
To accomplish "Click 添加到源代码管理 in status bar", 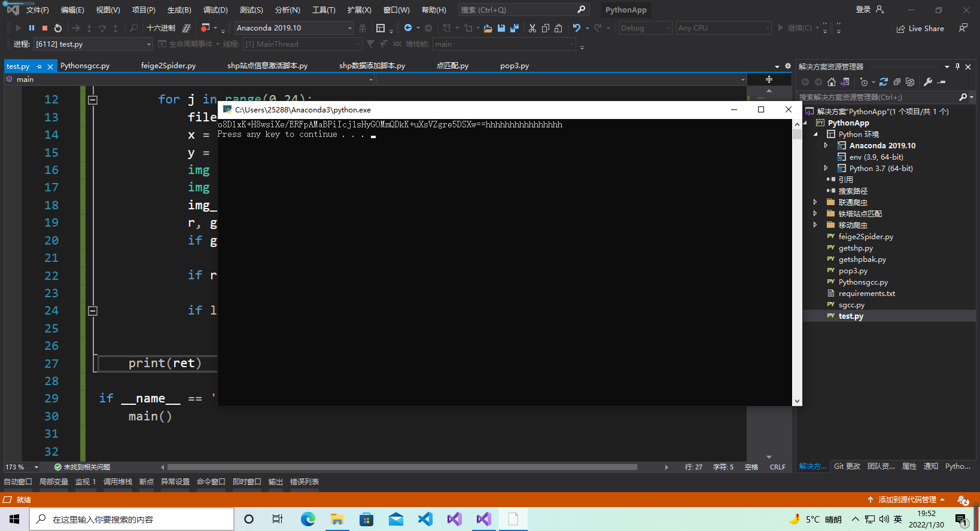I will (907, 500).
